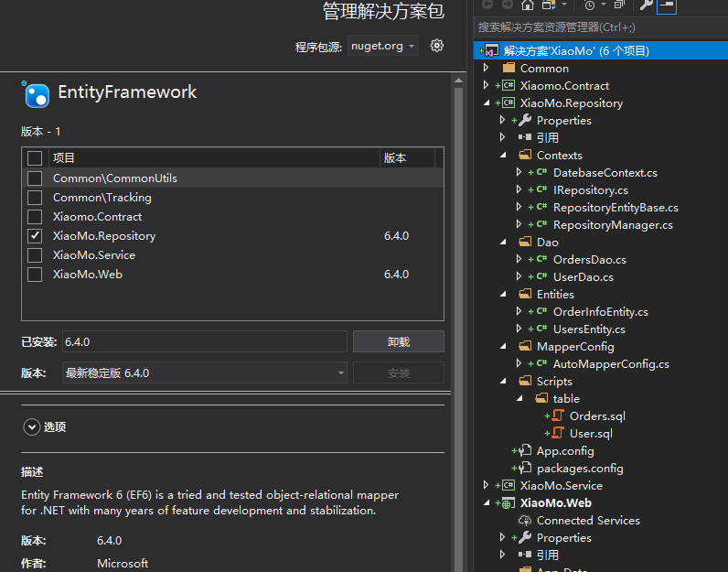The height and width of the screenshot is (572, 728).
Task: Focus the Solution Explorer search box
Action: (x=601, y=27)
